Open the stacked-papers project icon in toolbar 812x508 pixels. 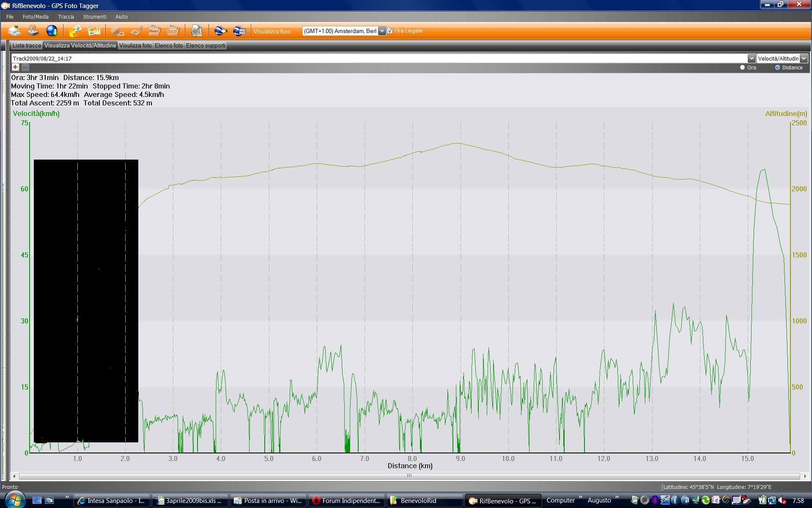tap(15, 31)
